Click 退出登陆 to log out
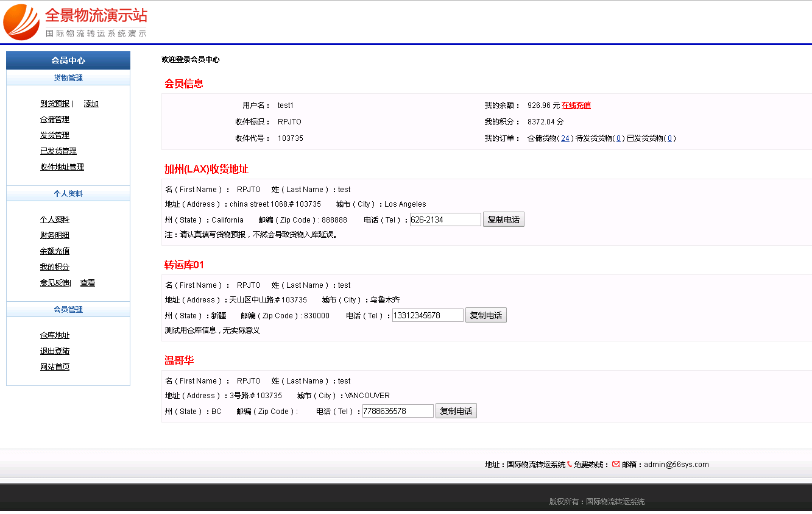This screenshot has width=812, height=514. pos(54,351)
